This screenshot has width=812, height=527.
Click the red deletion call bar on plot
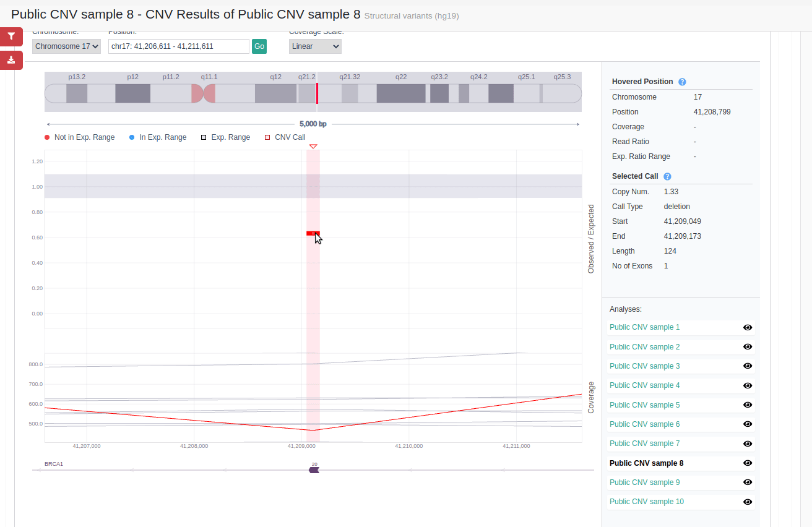pyautogui.click(x=311, y=233)
